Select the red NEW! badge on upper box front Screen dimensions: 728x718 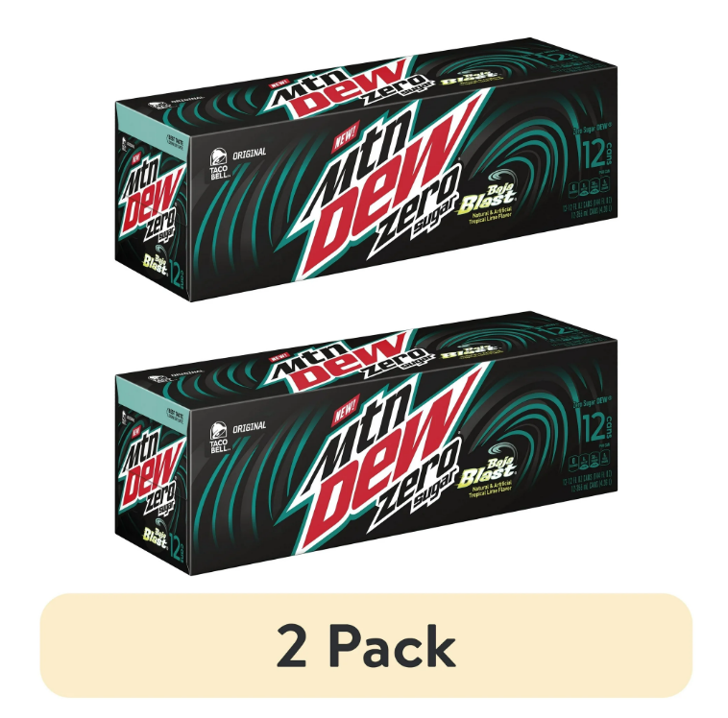(x=347, y=135)
